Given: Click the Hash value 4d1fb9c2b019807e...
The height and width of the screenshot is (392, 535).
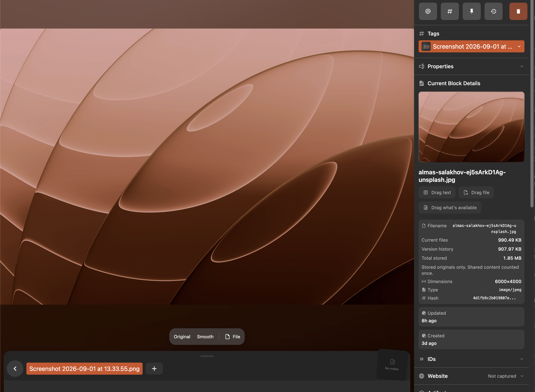Looking at the screenshot, I should coord(494,298).
